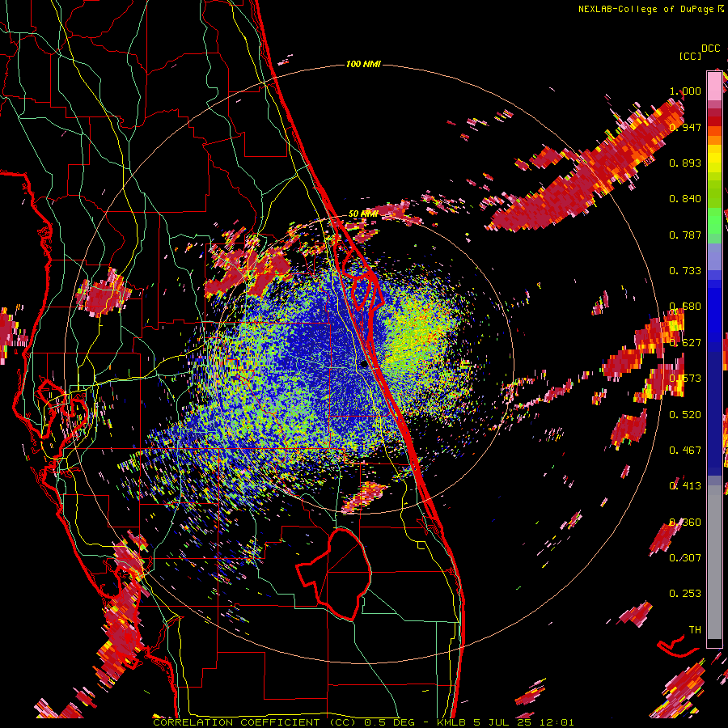728x728 pixels.
Task: Pick the 0.680 color scale value
Action: (685, 307)
